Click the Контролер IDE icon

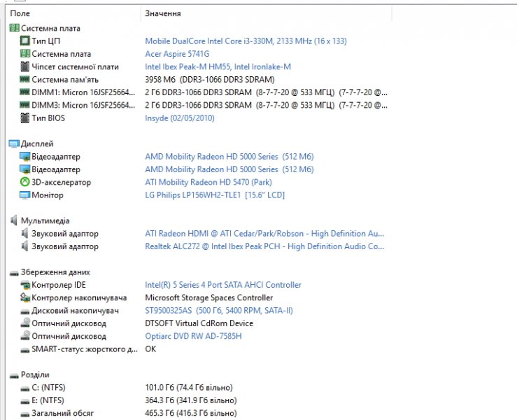25,285
